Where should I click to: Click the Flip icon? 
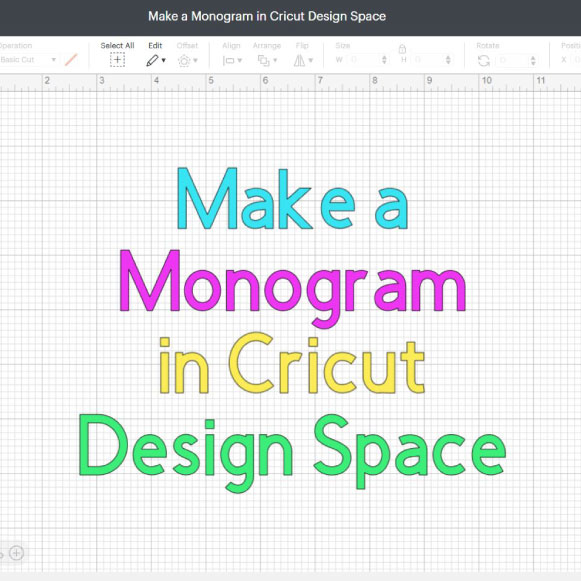[x=299, y=60]
